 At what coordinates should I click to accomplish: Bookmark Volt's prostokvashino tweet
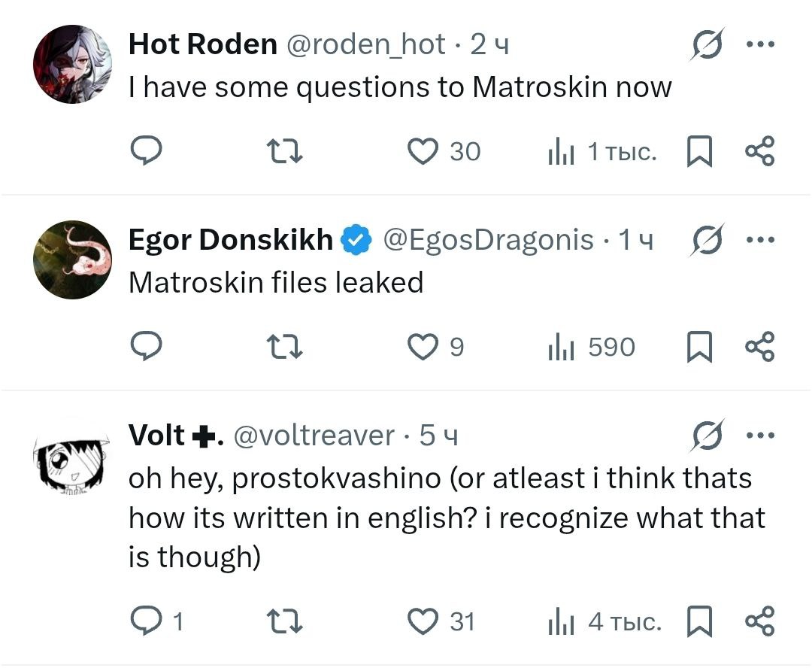click(699, 623)
